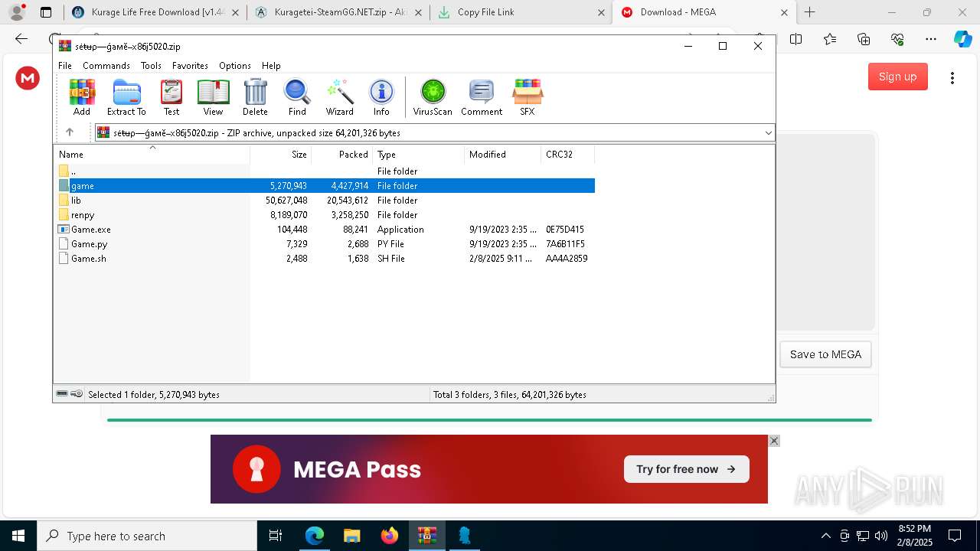Image resolution: width=980 pixels, height=551 pixels.
Task: Open the View toolbar icon
Action: click(x=213, y=97)
